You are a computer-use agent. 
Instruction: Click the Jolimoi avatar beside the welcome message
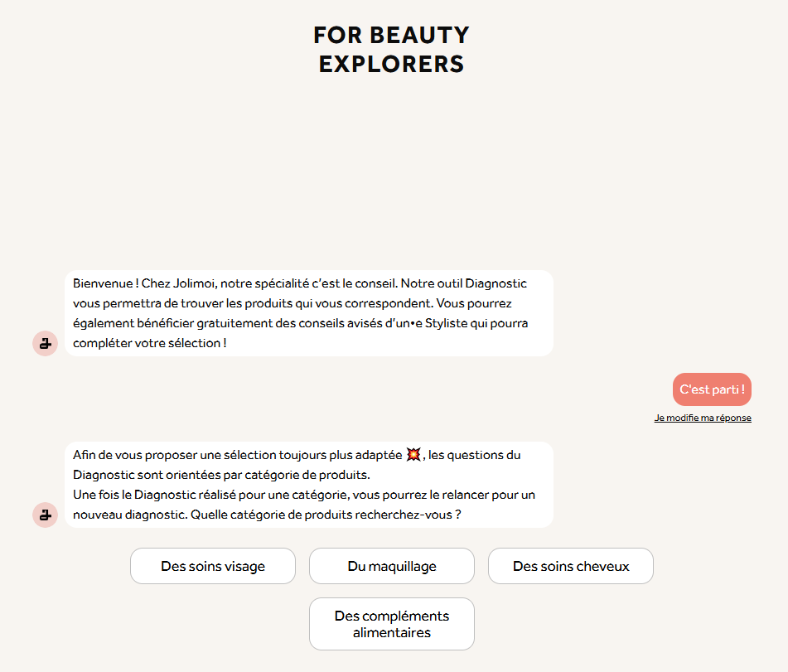tap(45, 342)
